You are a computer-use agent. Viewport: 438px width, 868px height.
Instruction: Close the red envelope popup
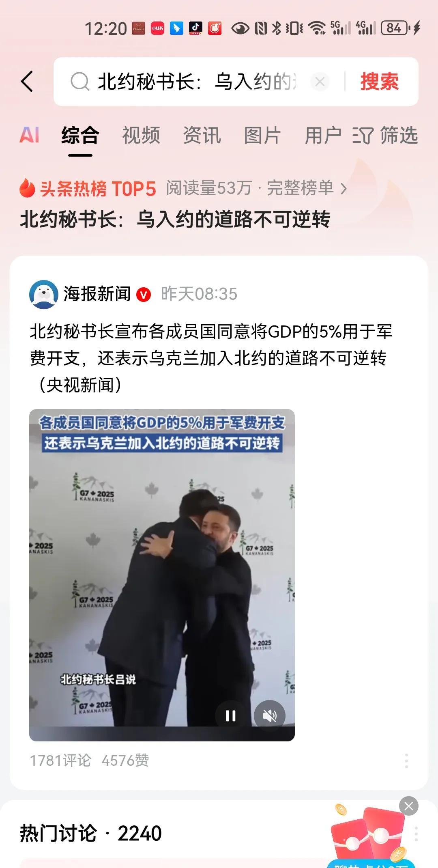[408, 806]
